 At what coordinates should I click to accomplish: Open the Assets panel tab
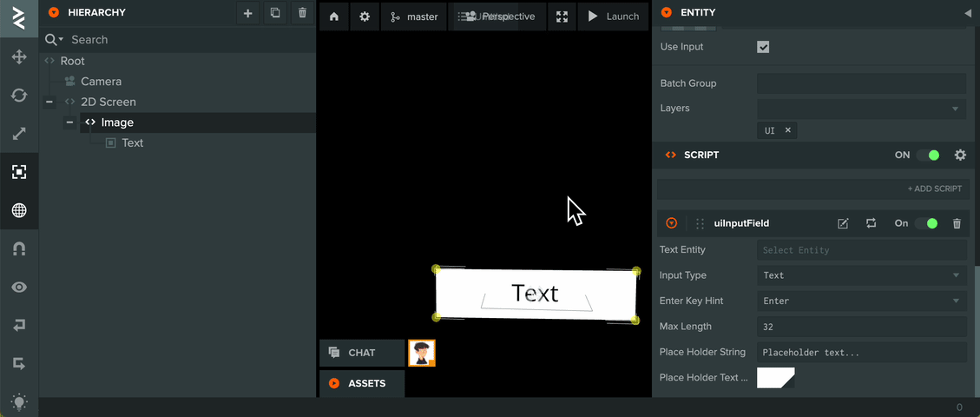[x=362, y=383]
